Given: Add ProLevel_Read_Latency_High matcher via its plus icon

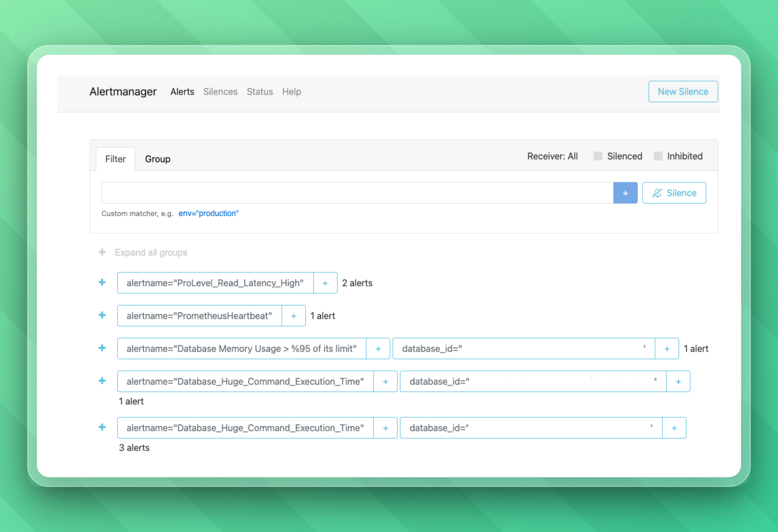Looking at the screenshot, I should tap(325, 283).
